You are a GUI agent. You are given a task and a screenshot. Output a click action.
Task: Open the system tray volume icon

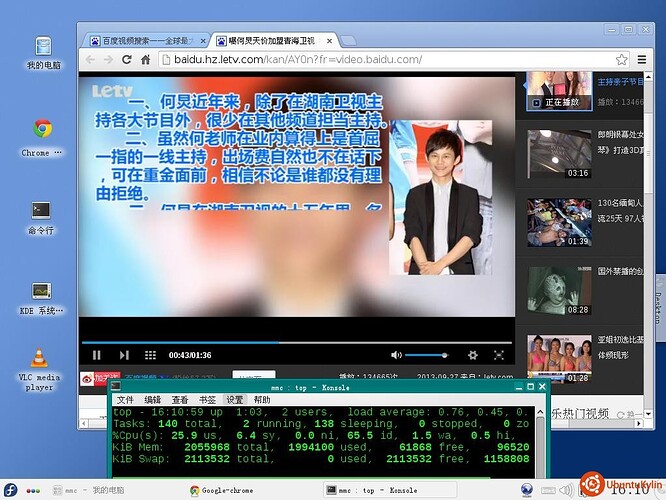(566, 491)
